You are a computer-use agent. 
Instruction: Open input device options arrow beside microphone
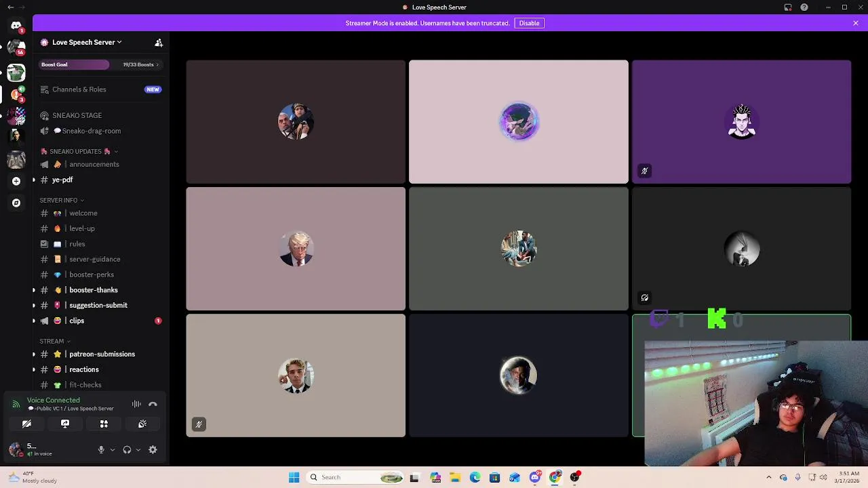113,449
